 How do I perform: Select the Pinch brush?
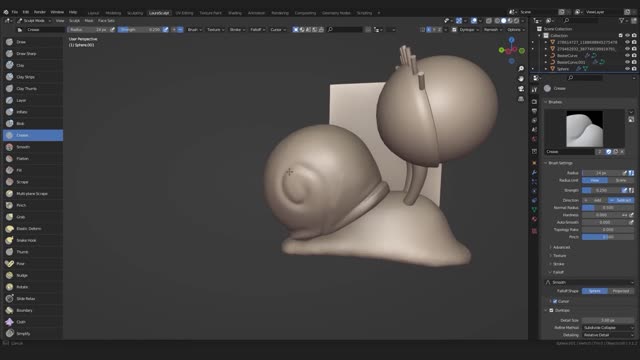pyautogui.click(x=33, y=205)
